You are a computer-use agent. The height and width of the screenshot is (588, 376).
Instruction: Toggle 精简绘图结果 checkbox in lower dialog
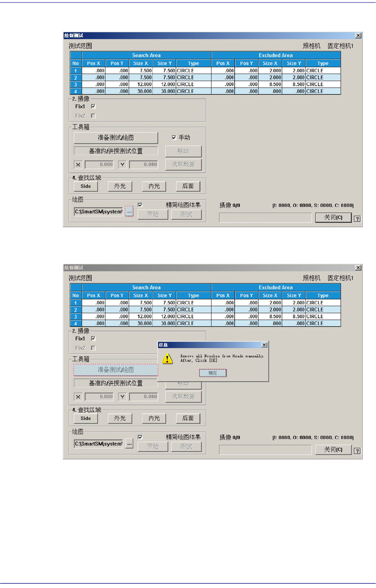[140, 437]
